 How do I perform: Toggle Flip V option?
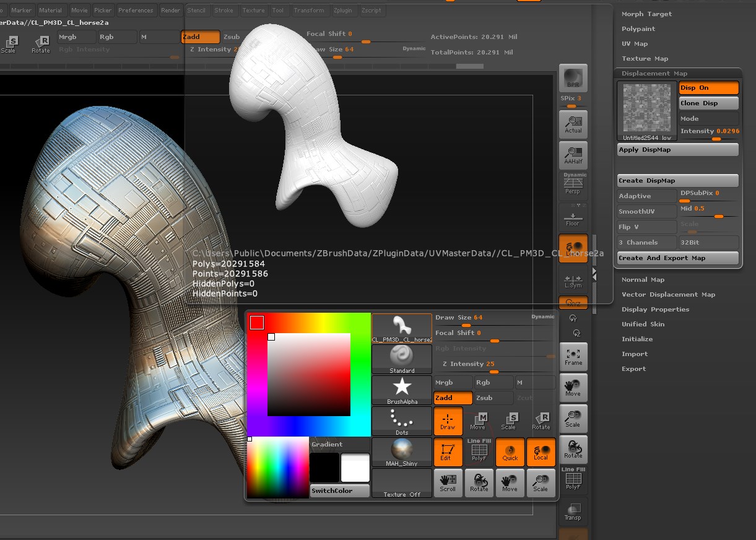pyautogui.click(x=647, y=227)
